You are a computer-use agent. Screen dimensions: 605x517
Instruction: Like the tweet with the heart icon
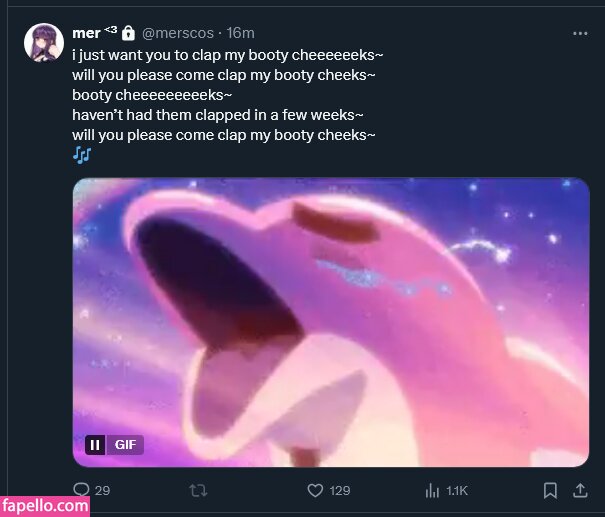315,490
